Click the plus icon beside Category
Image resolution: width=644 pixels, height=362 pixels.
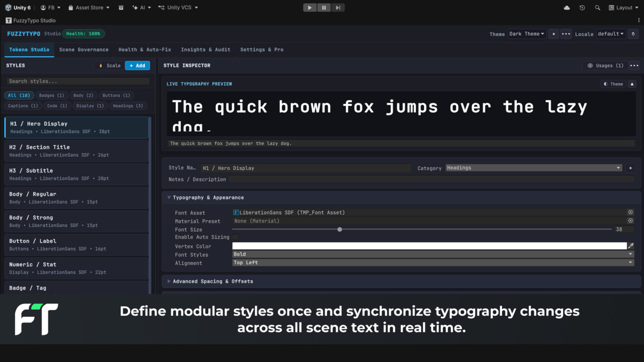coord(631,168)
